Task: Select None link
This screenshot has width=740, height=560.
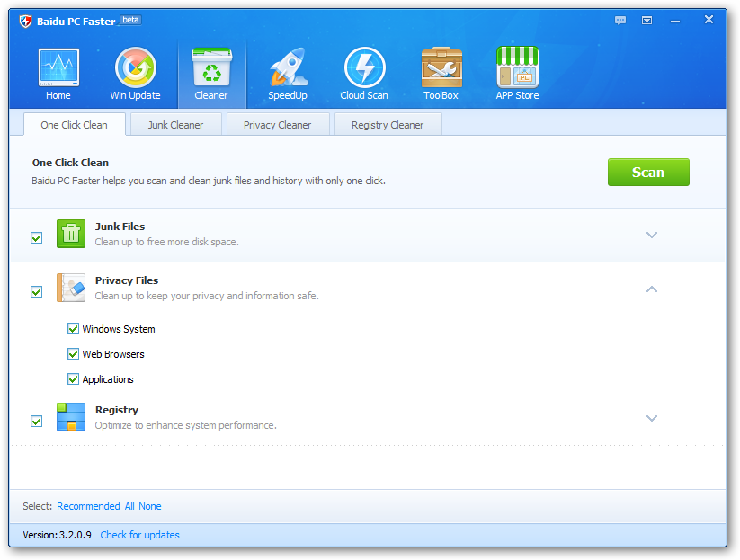Action: tap(150, 506)
